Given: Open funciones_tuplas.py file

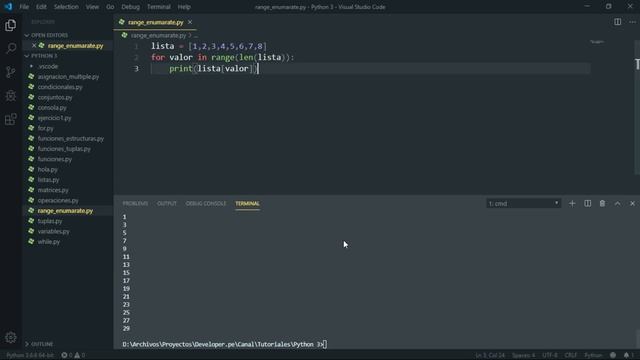Looking at the screenshot, I should [x=64, y=149].
